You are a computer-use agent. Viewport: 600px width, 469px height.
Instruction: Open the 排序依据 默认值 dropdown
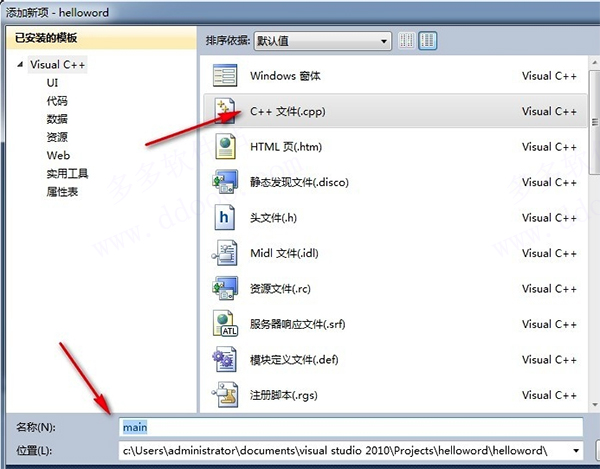click(323, 41)
